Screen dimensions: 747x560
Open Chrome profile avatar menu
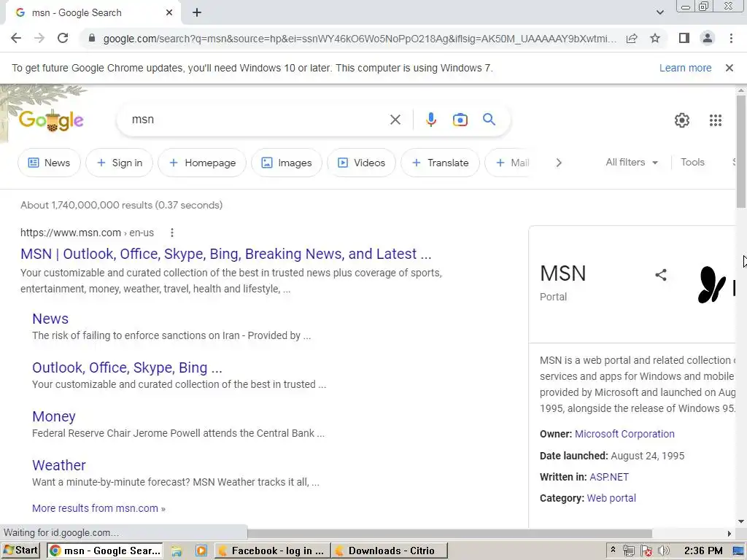(x=708, y=38)
